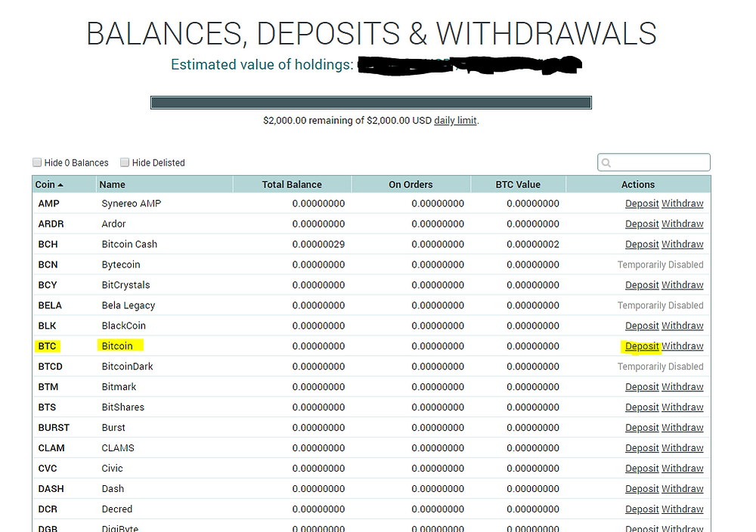Select the BTCD coin symbol
This screenshot has height=532, width=756.
(x=50, y=367)
